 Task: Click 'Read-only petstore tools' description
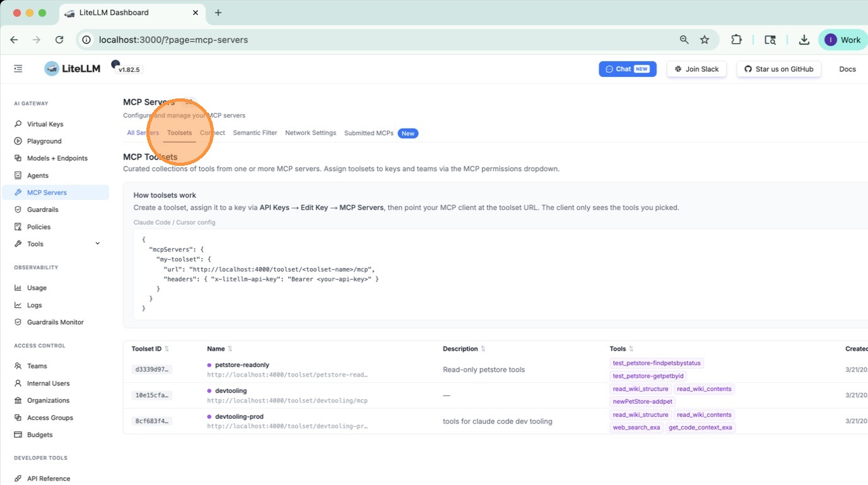[484, 370]
